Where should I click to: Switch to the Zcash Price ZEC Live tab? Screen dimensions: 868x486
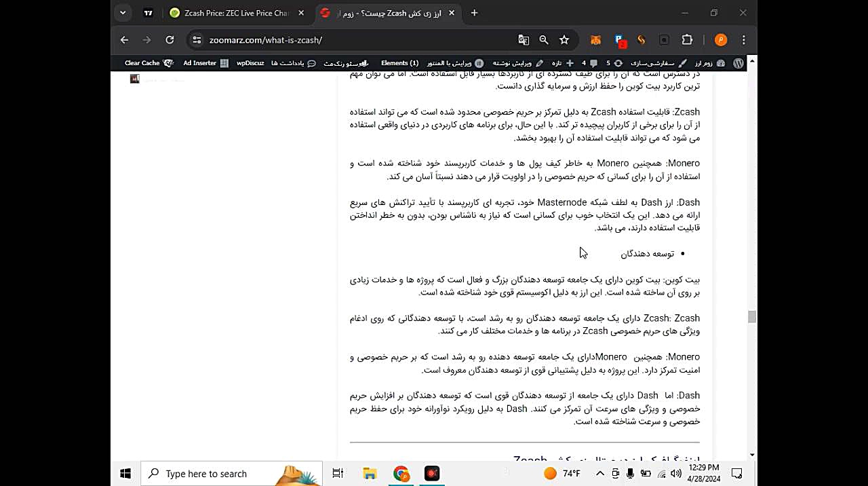[x=237, y=13]
